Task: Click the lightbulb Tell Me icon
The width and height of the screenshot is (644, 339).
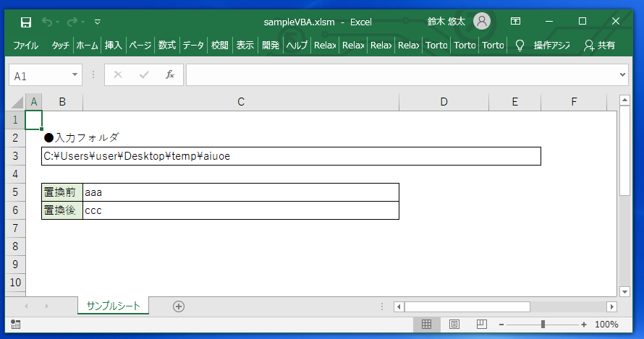Action: 520,45
